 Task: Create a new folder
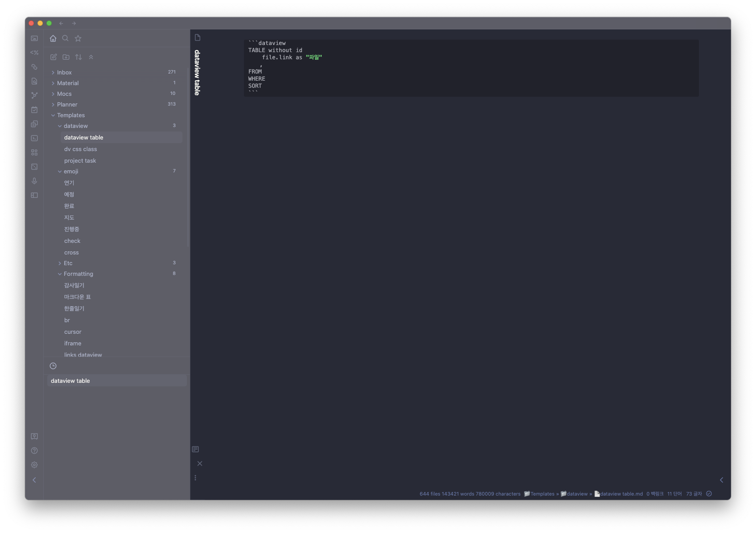click(x=66, y=57)
